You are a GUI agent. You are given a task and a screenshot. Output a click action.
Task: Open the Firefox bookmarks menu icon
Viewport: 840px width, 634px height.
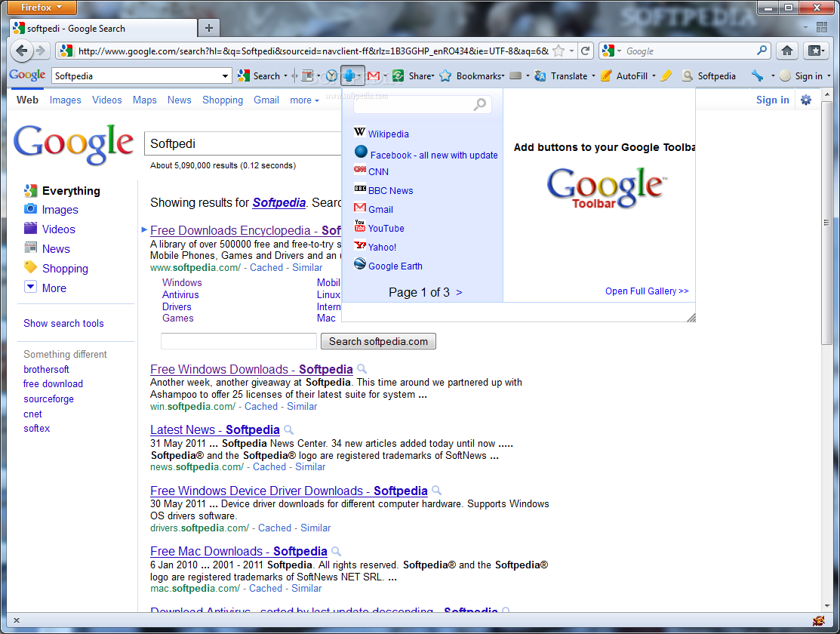pos(816,51)
